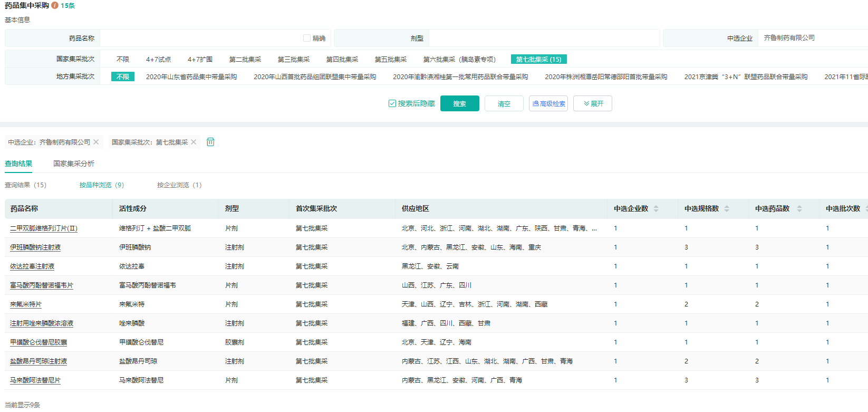Switch to 按企业浏览 view

179,185
